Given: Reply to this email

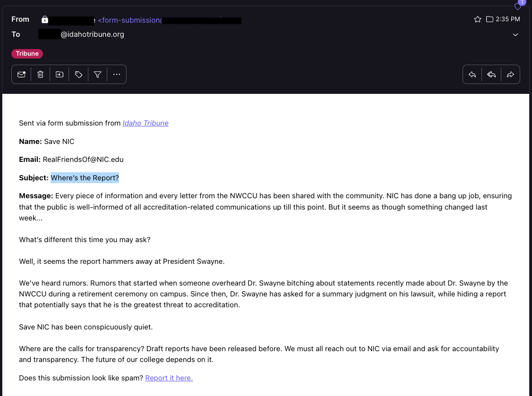Looking at the screenshot, I should tap(472, 74).
